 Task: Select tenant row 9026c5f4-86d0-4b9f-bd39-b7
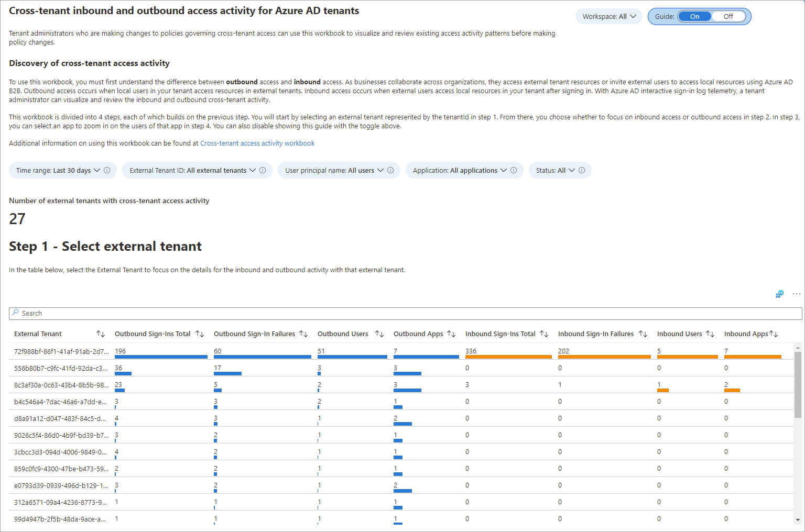click(401, 435)
